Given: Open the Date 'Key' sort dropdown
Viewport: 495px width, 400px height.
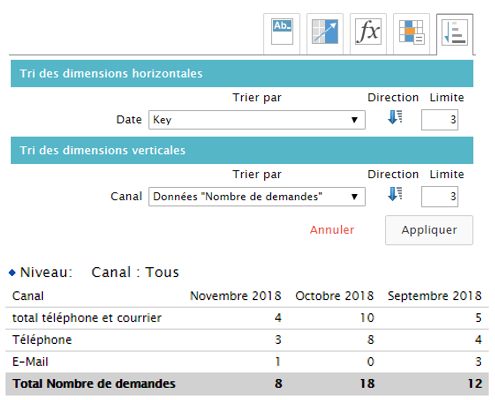Looking at the screenshot, I should [257, 120].
